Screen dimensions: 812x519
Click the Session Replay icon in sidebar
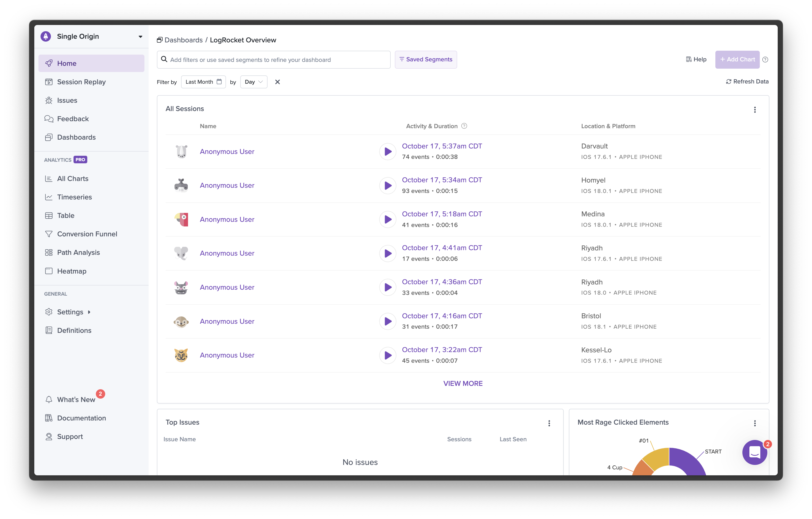click(49, 81)
